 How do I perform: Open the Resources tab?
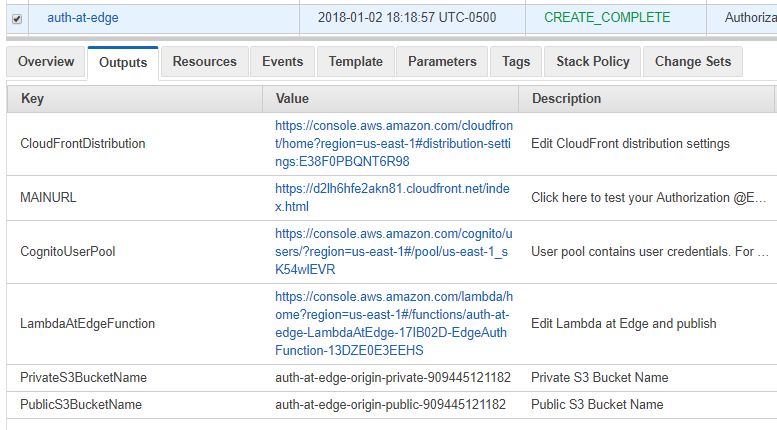[x=205, y=61]
